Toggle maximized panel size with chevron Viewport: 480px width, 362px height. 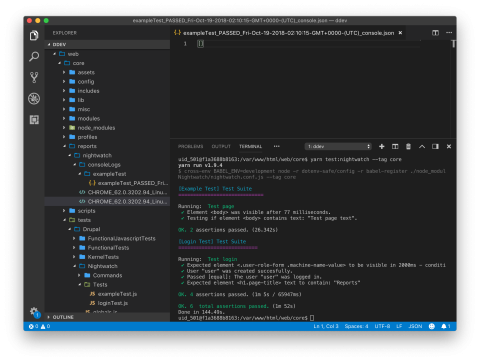pos(422,146)
